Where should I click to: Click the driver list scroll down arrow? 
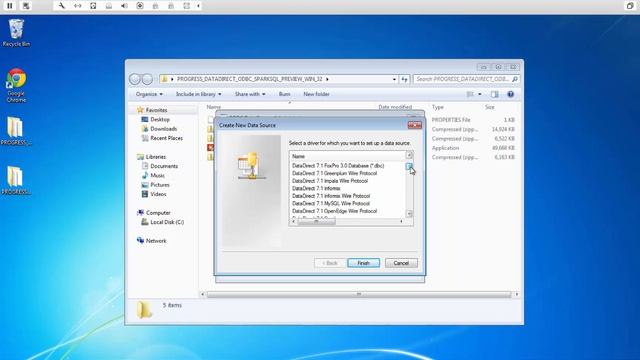(409, 214)
